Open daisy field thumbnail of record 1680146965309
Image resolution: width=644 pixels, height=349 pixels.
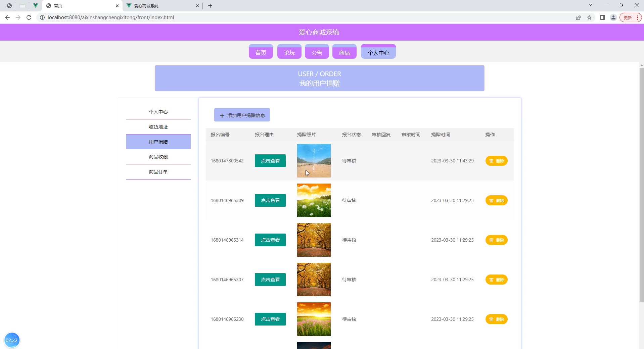314,200
